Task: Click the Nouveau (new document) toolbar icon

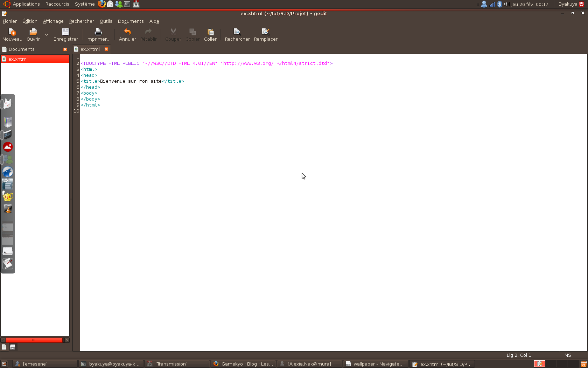Action: point(12,32)
